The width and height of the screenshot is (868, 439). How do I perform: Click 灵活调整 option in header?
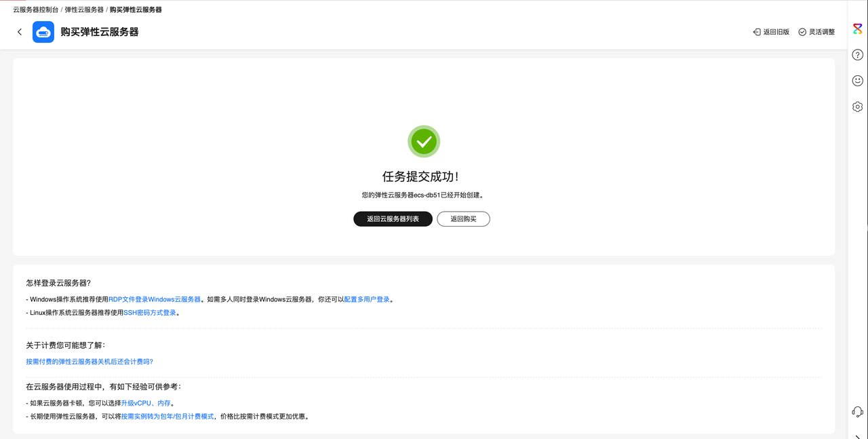pyautogui.click(x=816, y=32)
